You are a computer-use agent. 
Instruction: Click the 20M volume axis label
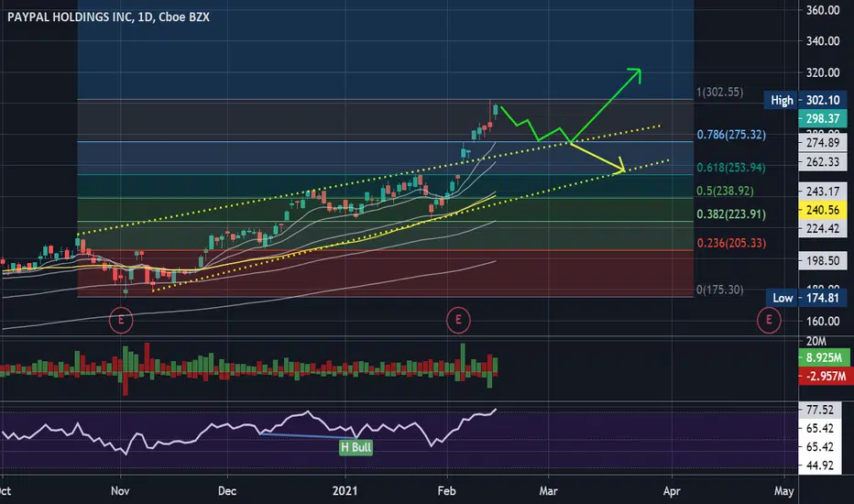pyautogui.click(x=816, y=342)
